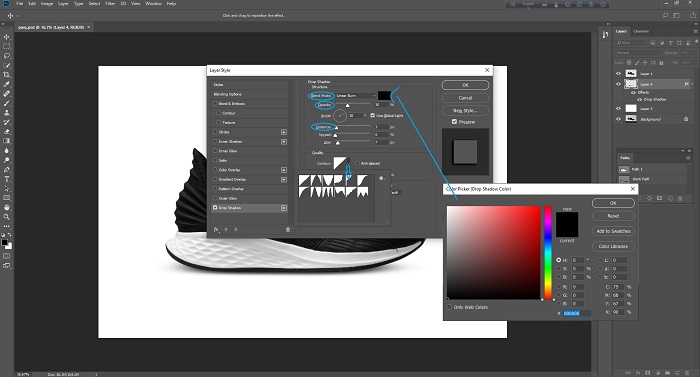Select the Gradient tool
The height and width of the screenshot is (377, 700).
point(7,141)
